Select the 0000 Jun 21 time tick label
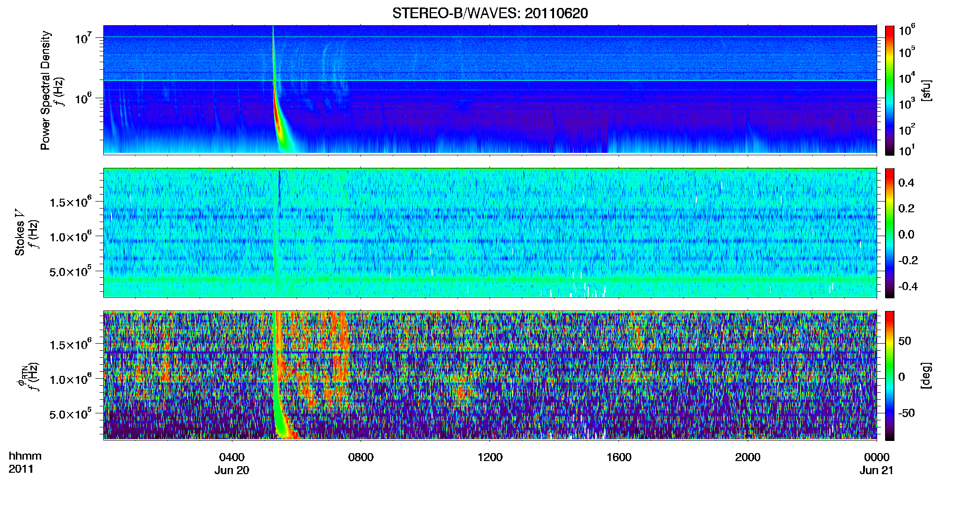The image size is (980, 505). click(x=877, y=463)
